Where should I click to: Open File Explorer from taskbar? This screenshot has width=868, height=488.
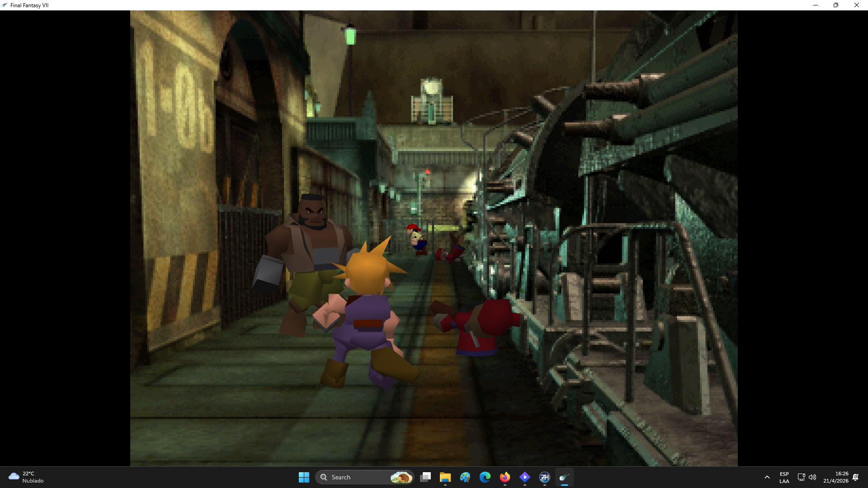point(445,477)
